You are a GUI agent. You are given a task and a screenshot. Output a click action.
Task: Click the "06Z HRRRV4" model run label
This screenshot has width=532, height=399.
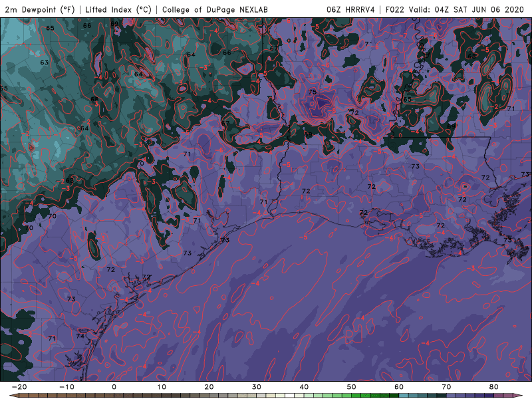point(350,9)
